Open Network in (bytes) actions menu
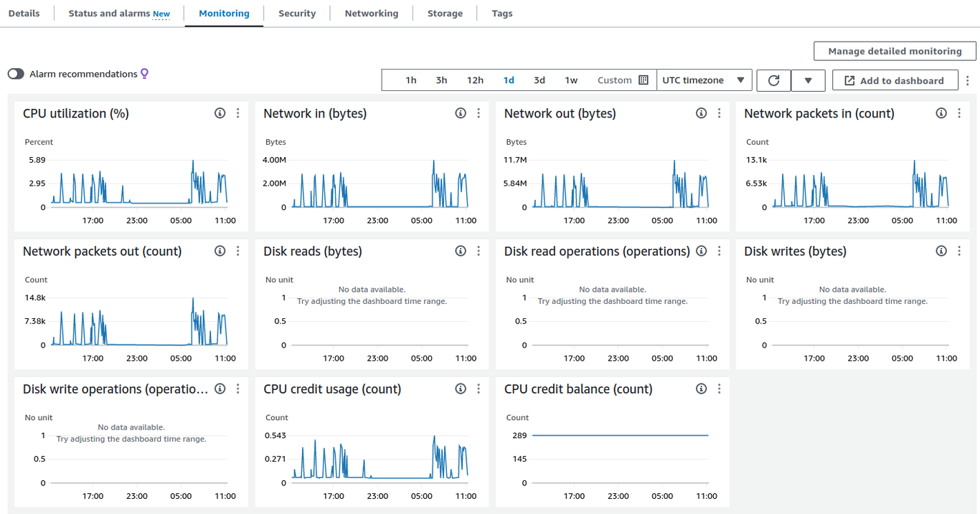The height and width of the screenshot is (514, 980). pos(479,113)
